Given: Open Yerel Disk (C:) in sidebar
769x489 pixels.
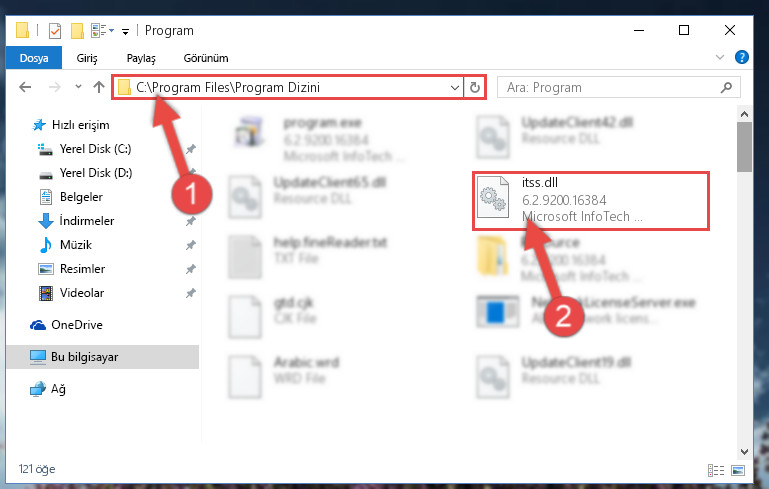Looking at the screenshot, I should click(95, 149).
